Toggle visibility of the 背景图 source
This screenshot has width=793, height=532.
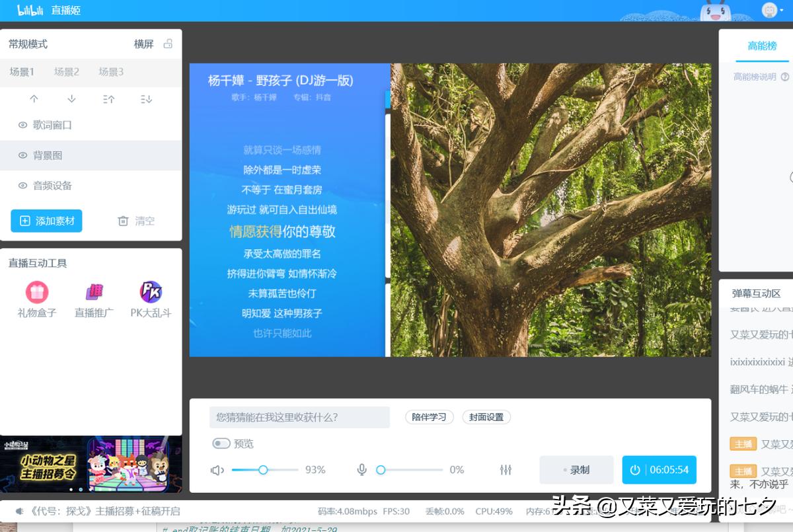(x=22, y=155)
